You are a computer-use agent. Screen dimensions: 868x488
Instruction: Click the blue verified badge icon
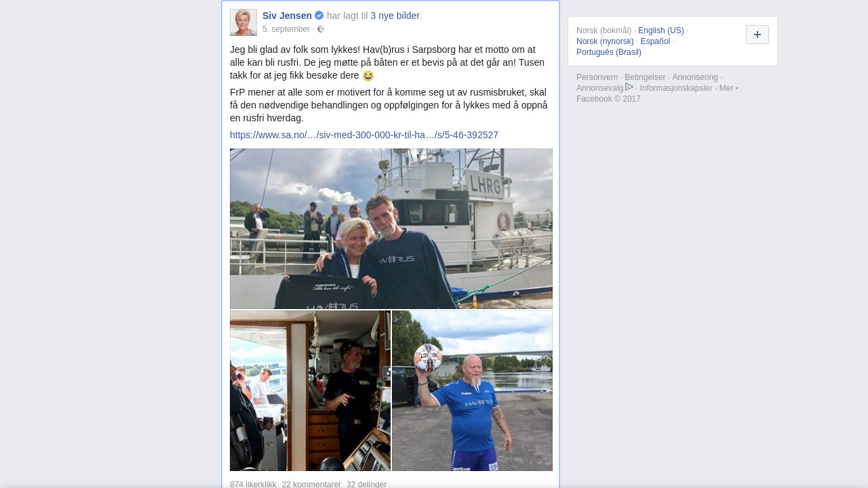(319, 16)
